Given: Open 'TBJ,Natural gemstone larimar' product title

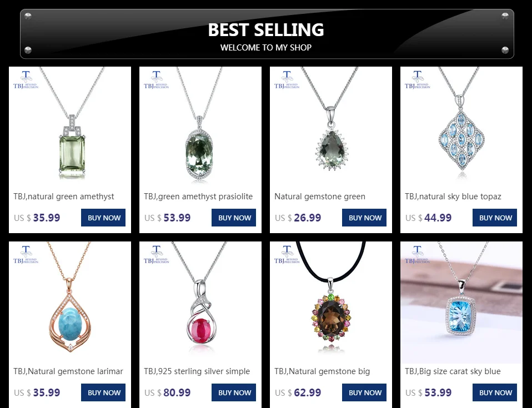Looking at the screenshot, I should click(68, 371).
